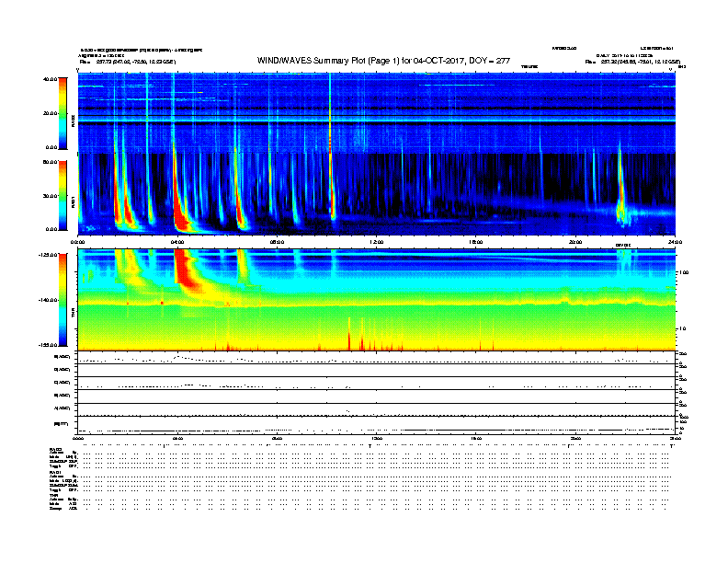Click the 10 label on TNR right axis
Screen dimensions: 728x563
coord(683,329)
